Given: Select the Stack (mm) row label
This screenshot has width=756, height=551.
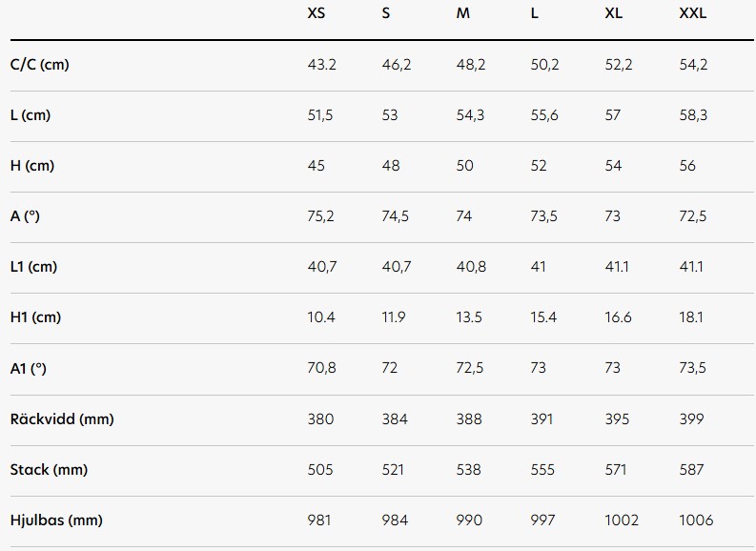Looking at the screenshot, I should 49,470.
